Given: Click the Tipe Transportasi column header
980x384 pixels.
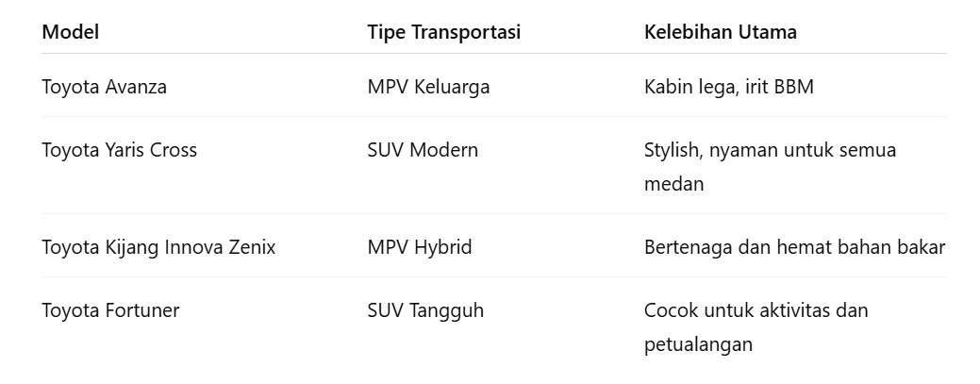Looking at the screenshot, I should [x=443, y=32].
